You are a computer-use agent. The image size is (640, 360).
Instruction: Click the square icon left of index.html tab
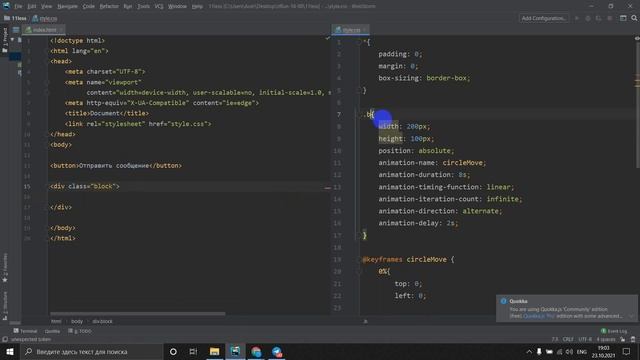16,30
